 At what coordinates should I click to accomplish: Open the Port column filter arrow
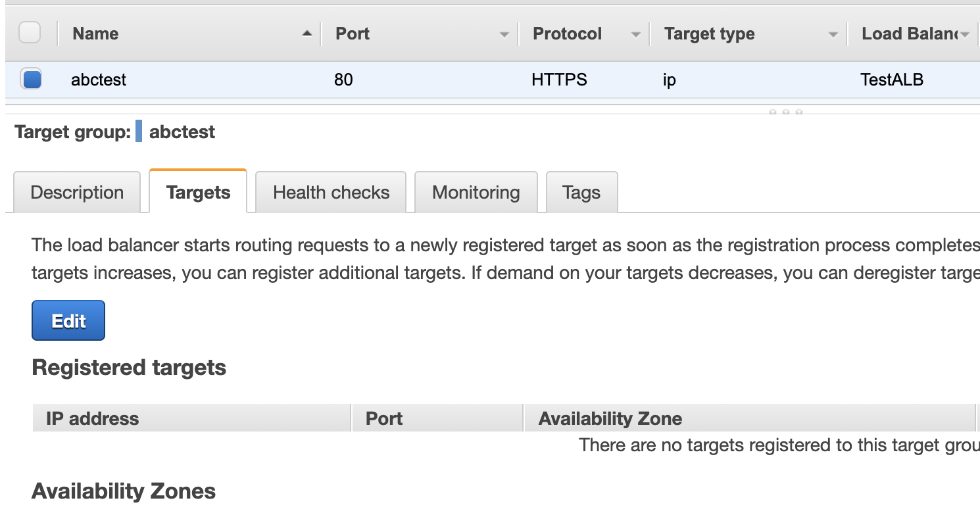click(504, 34)
